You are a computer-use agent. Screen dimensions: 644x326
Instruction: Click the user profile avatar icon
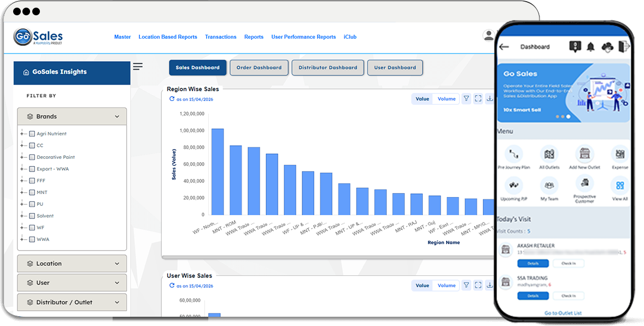pos(489,35)
